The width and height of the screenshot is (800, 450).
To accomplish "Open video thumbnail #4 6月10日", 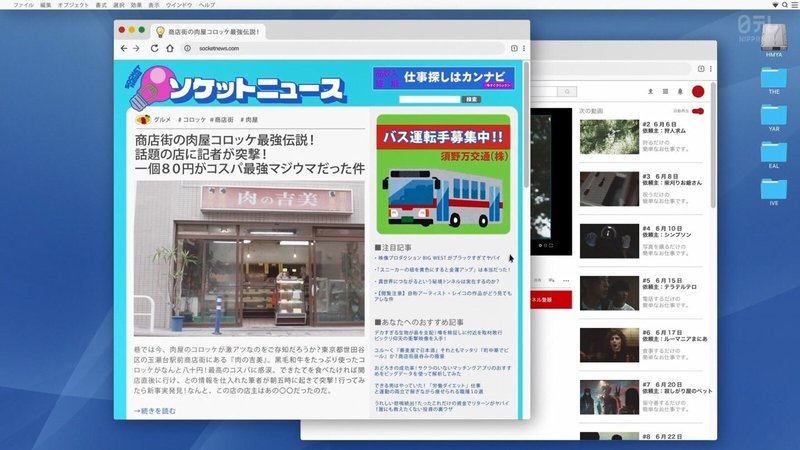I will [609, 241].
